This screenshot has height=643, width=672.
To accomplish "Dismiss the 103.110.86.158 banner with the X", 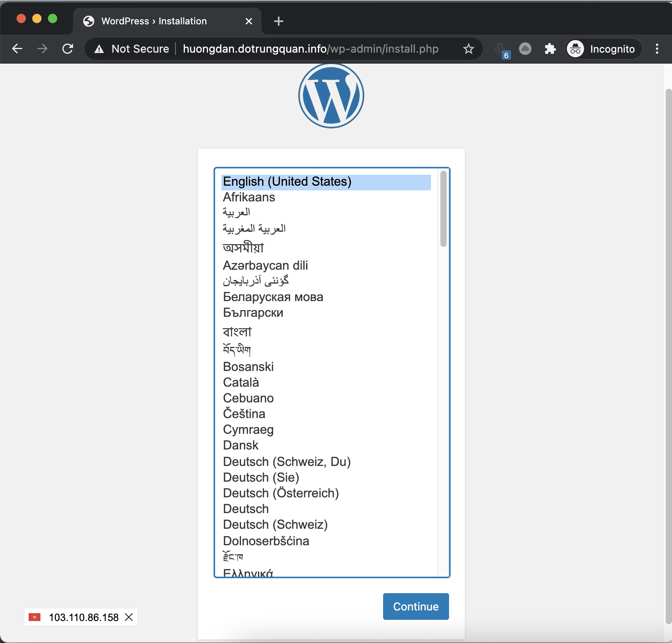I will pyautogui.click(x=129, y=617).
